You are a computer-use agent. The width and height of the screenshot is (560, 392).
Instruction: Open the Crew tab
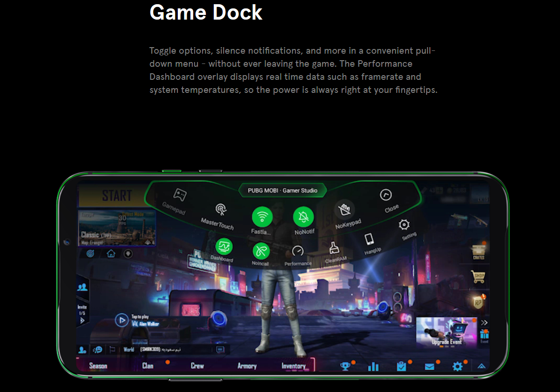pyautogui.click(x=197, y=366)
